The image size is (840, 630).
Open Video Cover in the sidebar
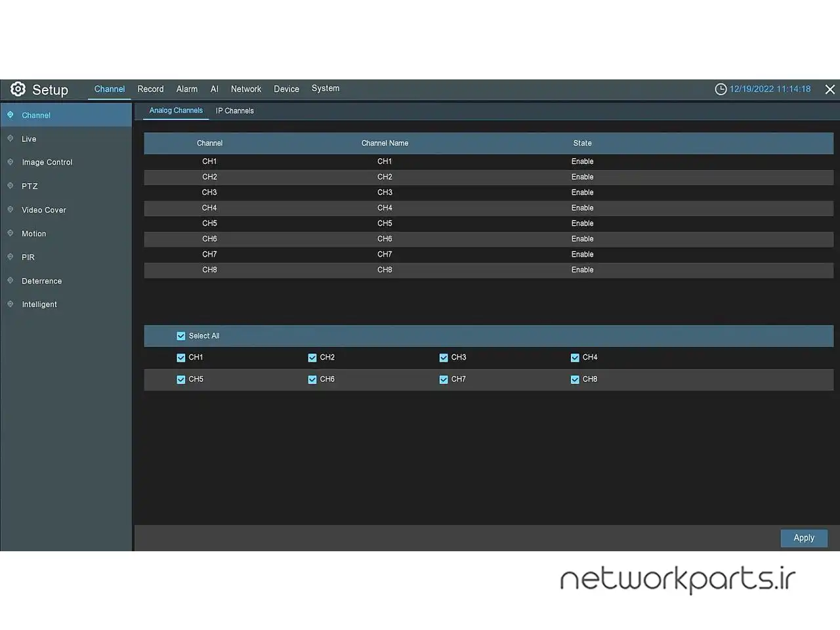click(x=43, y=210)
